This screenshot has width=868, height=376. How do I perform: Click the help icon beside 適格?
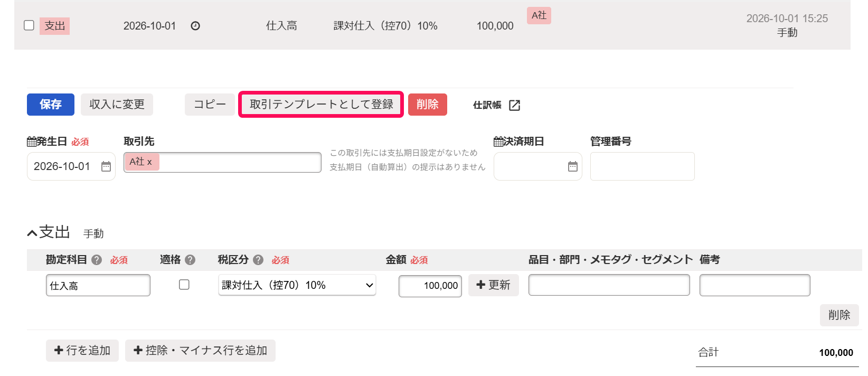click(x=190, y=260)
